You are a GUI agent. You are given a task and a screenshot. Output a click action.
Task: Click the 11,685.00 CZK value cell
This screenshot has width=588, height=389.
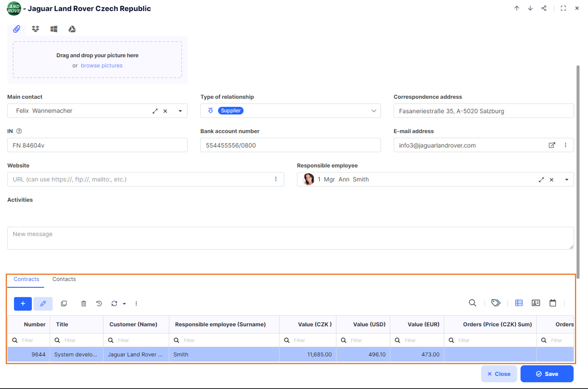(x=308, y=355)
